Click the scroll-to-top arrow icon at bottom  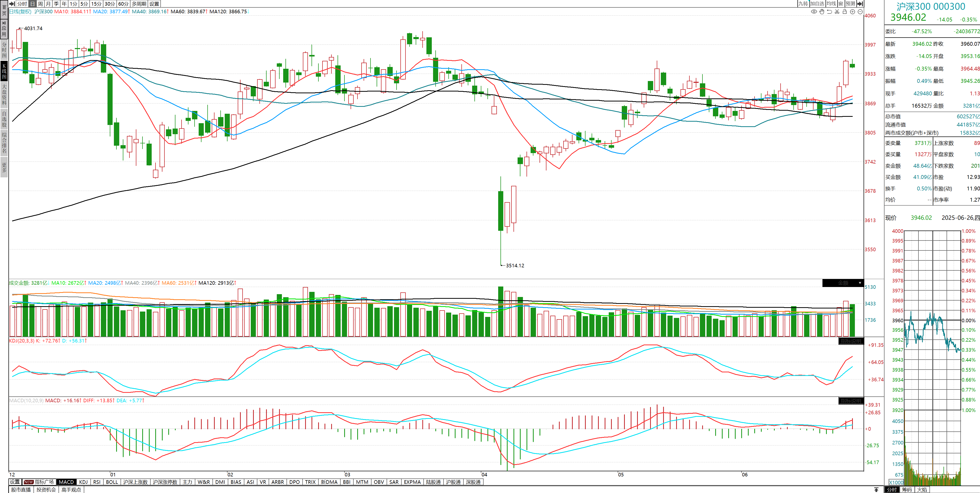coord(876,490)
